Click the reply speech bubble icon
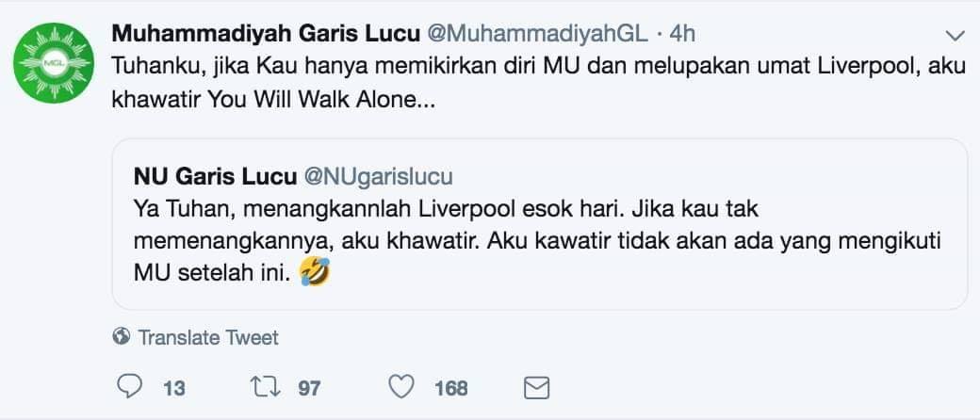Viewport: 980px width, 420px height. click(x=129, y=387)
